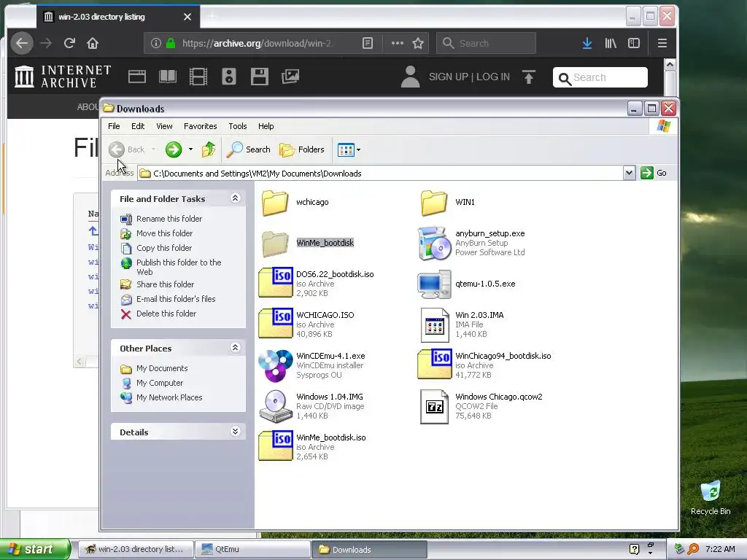Open Internet Archive texts book icon

tap(168, 77)
